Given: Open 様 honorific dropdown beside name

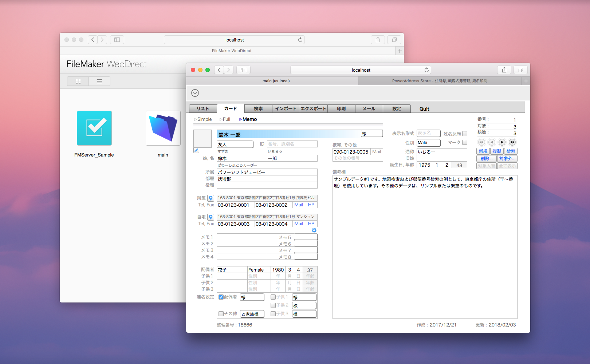Looking at the screenshot, I should pyautogui.click(x=372, y=134).
